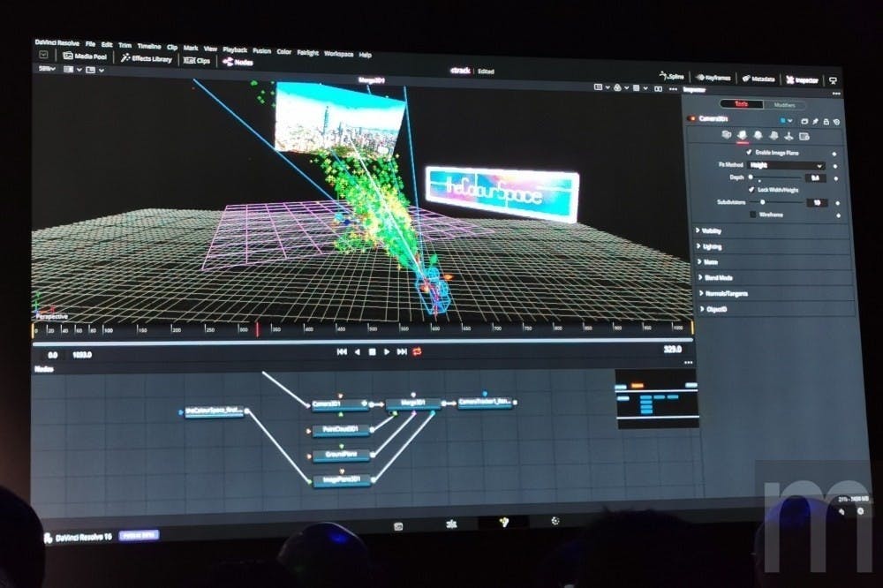Open the Metadata panel

coord(758,79)
